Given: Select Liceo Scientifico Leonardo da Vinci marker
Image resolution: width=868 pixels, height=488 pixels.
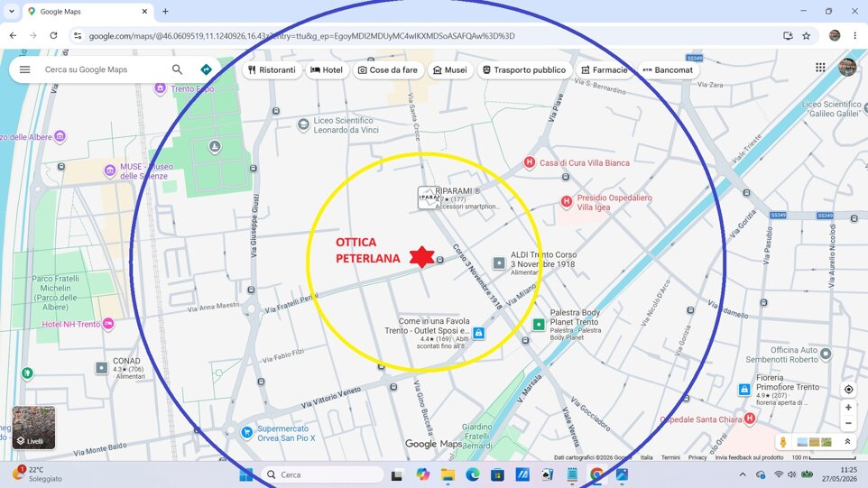Looking at the screenshot, I should [303, 124].
